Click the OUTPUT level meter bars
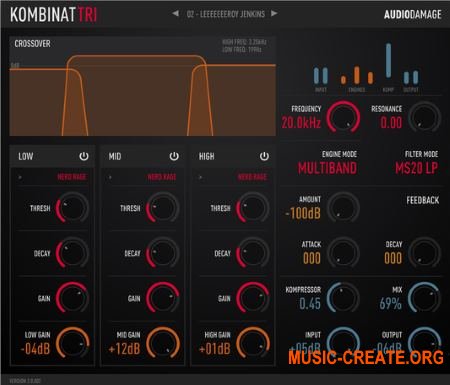The image size is (450, 385). point(411,77)
